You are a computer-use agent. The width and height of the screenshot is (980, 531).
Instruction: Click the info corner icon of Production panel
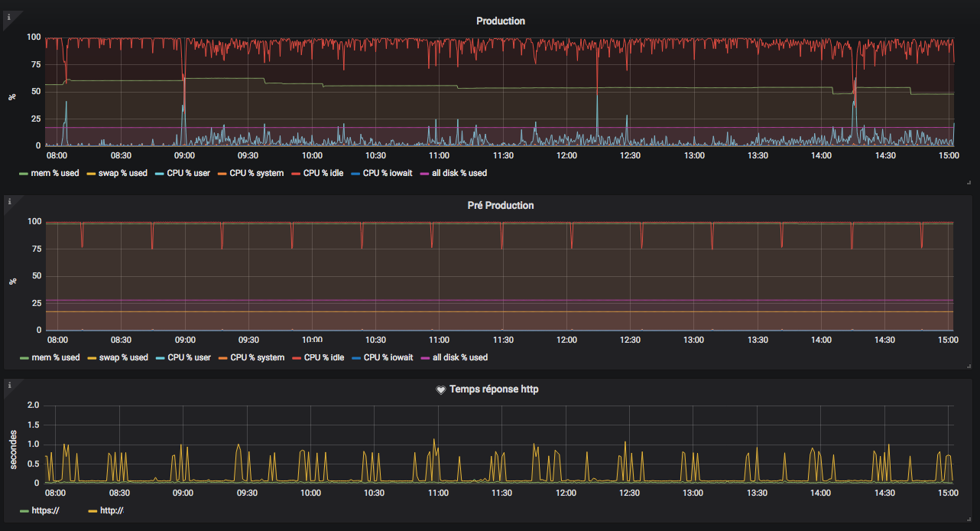8,17
